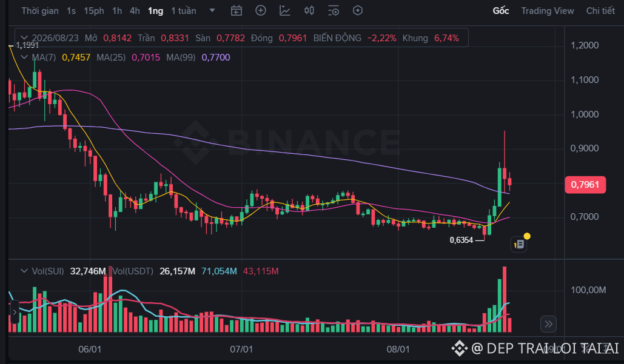Image resolution: width=624 pixels, height=364 pixels.
Task: Click the hexagon preferences icon
Action: click(358, 11)
